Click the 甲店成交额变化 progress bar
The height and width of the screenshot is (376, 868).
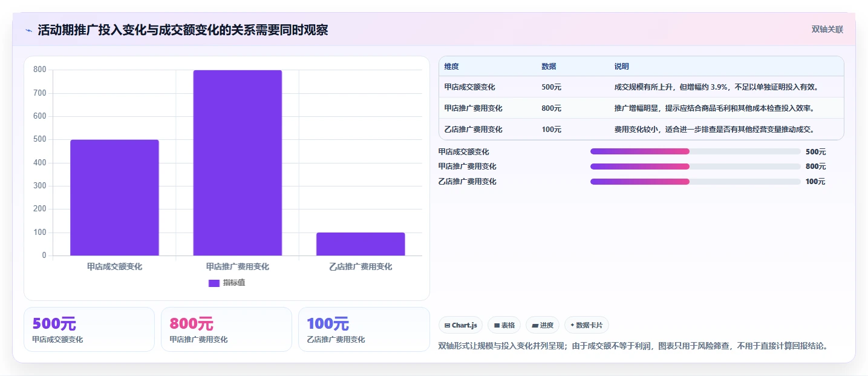pyautogui.click(x=695, y=151)
